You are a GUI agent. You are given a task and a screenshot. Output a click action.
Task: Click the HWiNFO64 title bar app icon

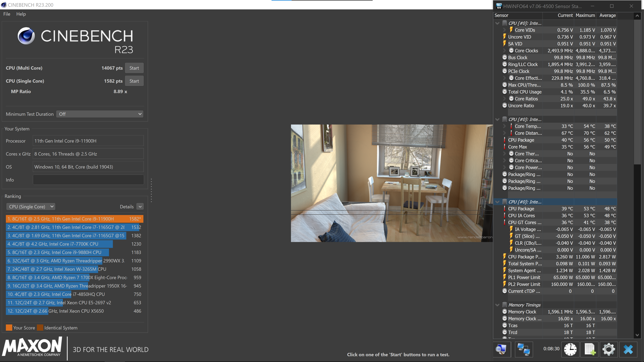tap(499, 6)
